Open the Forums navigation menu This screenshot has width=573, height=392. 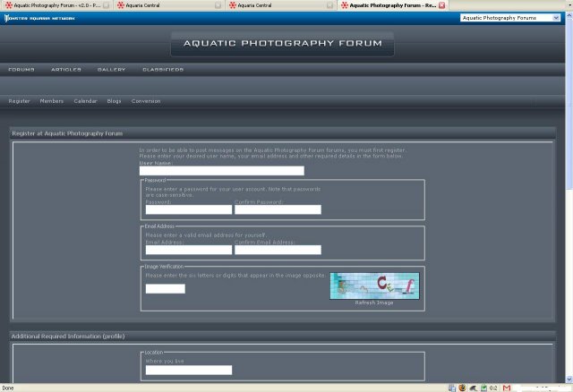[21, 69]
